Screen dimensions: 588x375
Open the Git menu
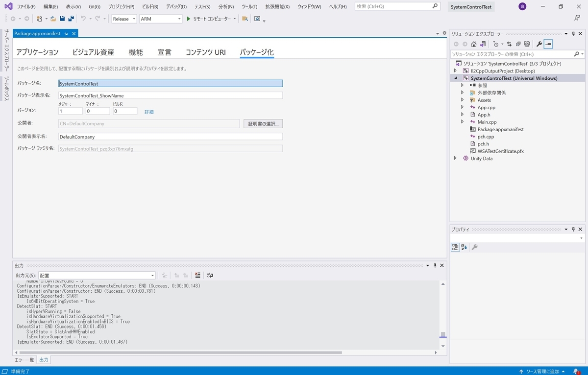point(95,7)
